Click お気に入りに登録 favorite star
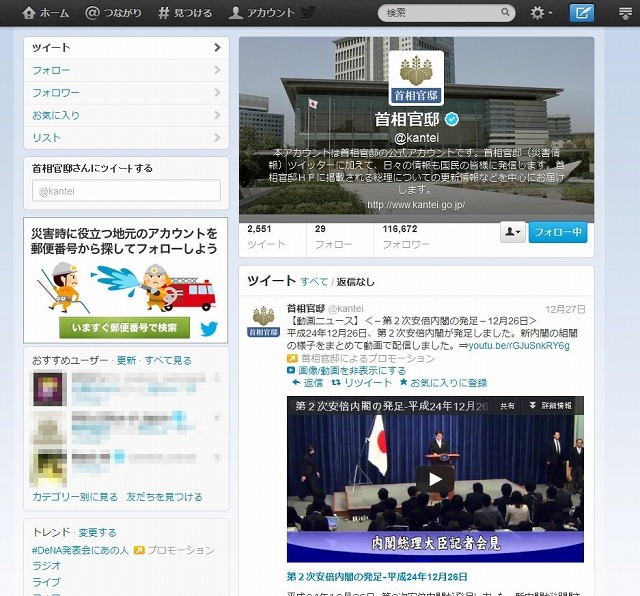Image resolution: width=640 pixels, height=596 pixels. coord(443,383)
